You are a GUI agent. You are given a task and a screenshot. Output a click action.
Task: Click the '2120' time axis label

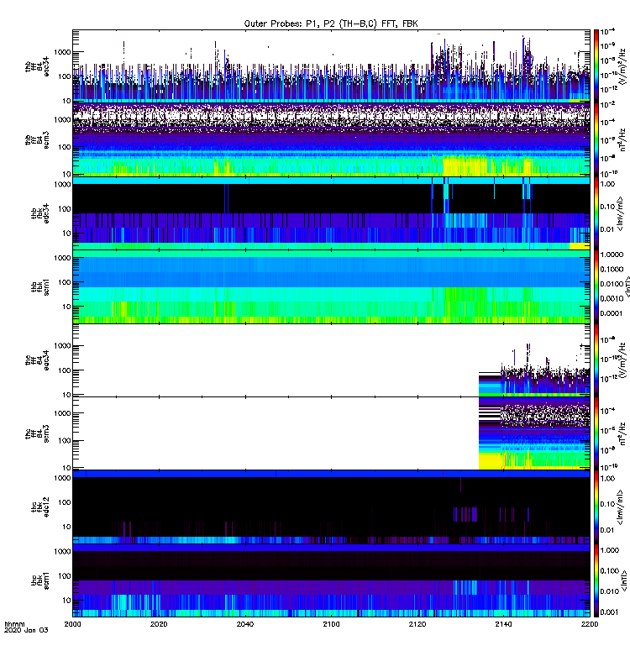pos(417,624)
